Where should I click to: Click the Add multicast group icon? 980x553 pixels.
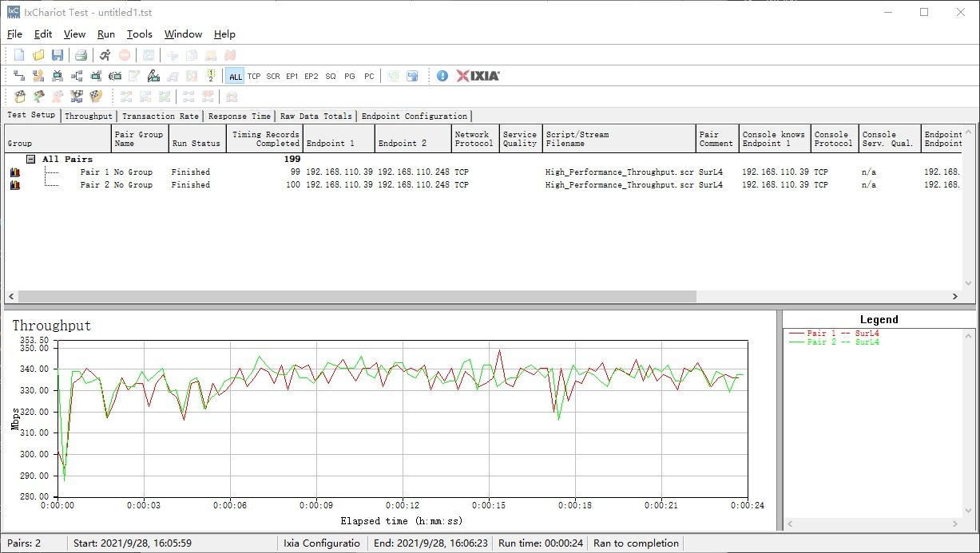tap(77, 76)
